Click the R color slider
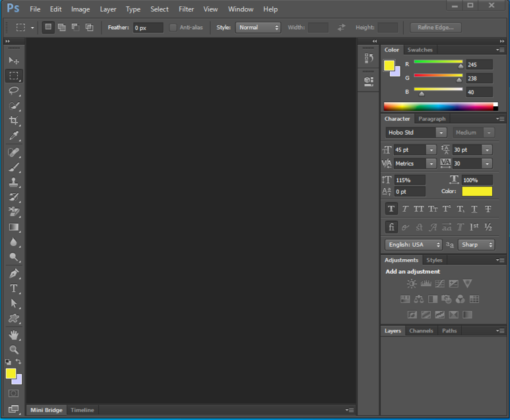 coord(438,62)
